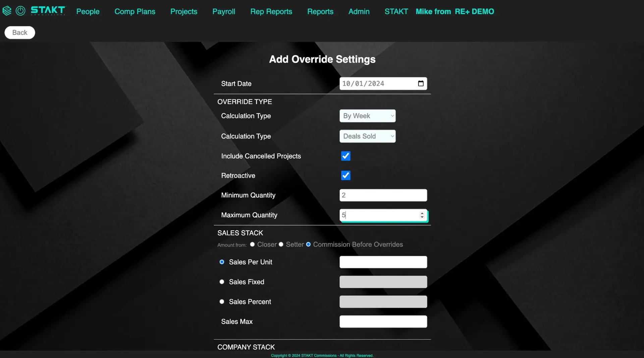Click the stacked layers icon in header

click(x=7, y=11)
